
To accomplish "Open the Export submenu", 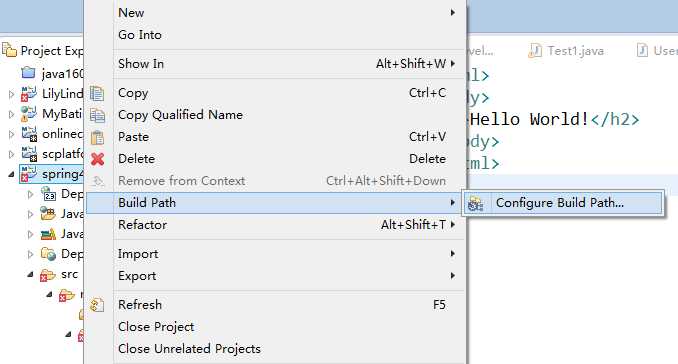I will click(275, 276).
